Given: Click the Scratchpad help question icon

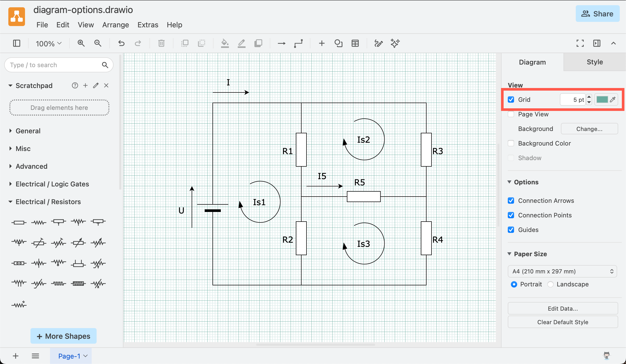Looking at the screenshot, I should pos(75,85).
